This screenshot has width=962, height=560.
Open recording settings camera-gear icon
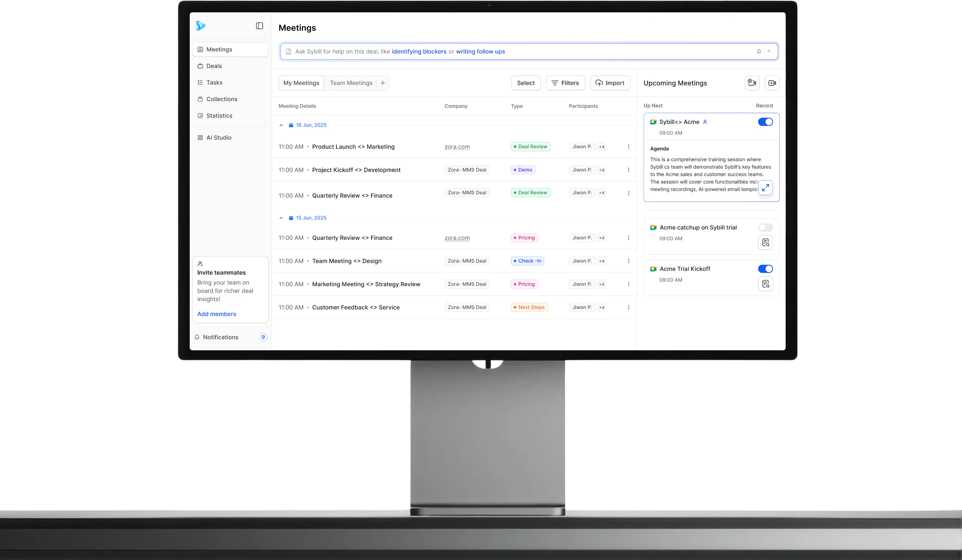[752, 83]
